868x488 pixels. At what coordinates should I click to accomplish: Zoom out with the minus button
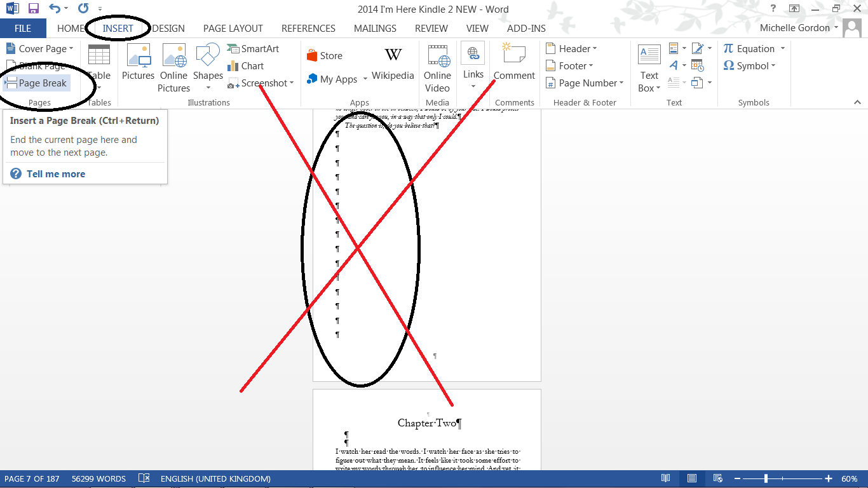coord(737,478)
